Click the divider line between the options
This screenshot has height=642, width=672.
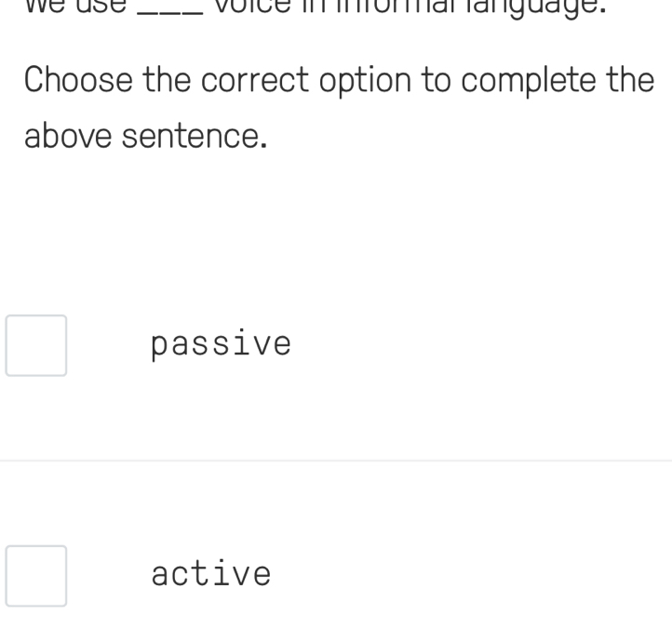click(336, 461)
